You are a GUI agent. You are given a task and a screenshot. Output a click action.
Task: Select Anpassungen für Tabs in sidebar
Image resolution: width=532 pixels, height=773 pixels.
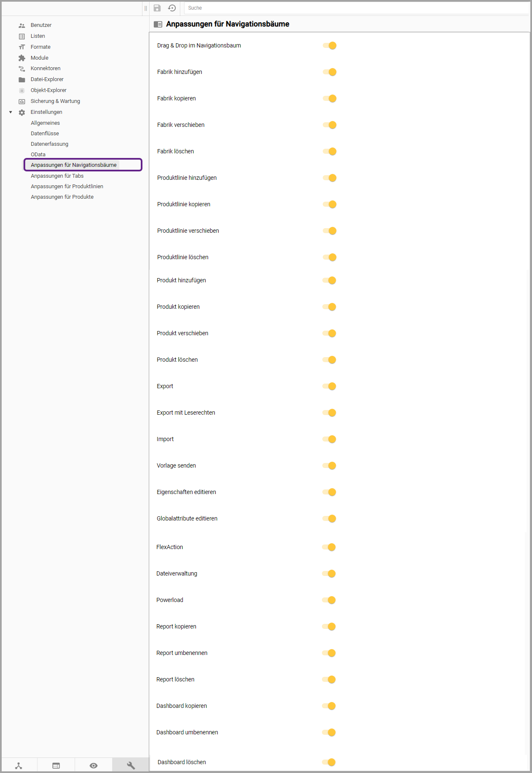(57, 176)
